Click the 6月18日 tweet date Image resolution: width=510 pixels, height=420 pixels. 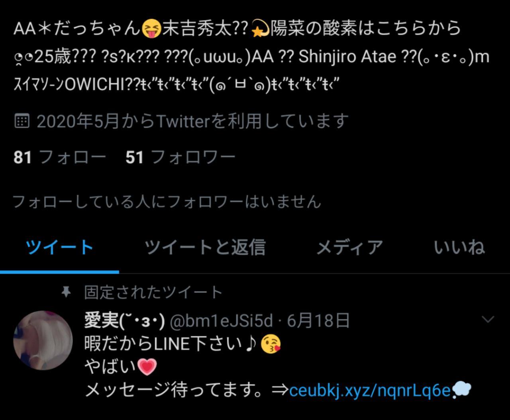click(x=318, y=321)
